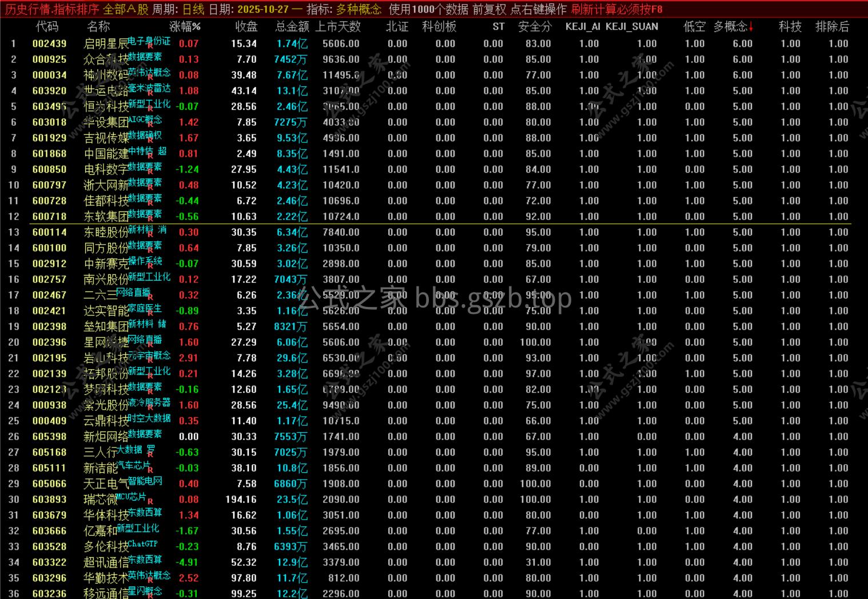Click the 低空 column header

point(695,26)
